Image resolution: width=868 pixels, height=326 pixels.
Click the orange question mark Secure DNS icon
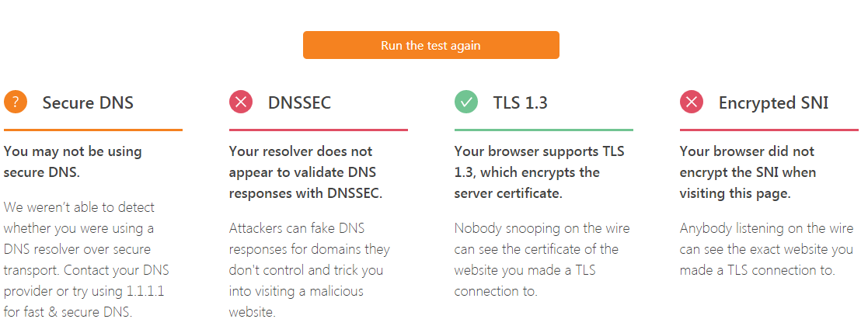point(16,102)
